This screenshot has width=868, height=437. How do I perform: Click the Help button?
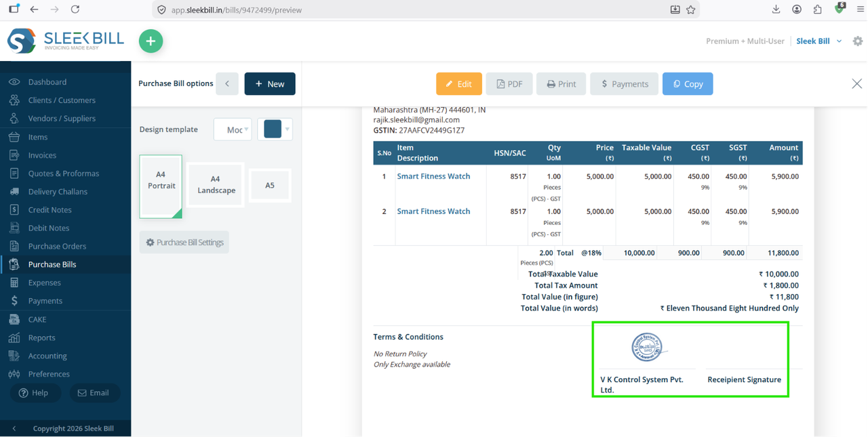point(35,393)
